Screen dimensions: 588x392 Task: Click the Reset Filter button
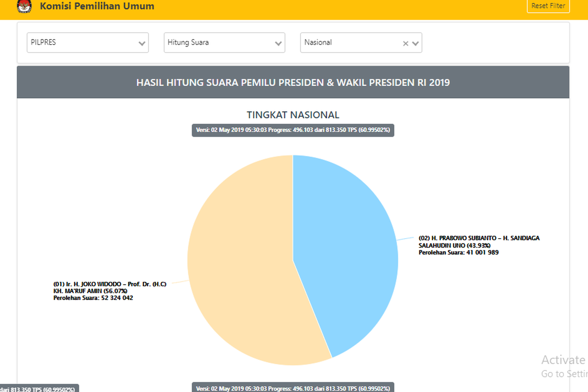[x=548, y=6]
